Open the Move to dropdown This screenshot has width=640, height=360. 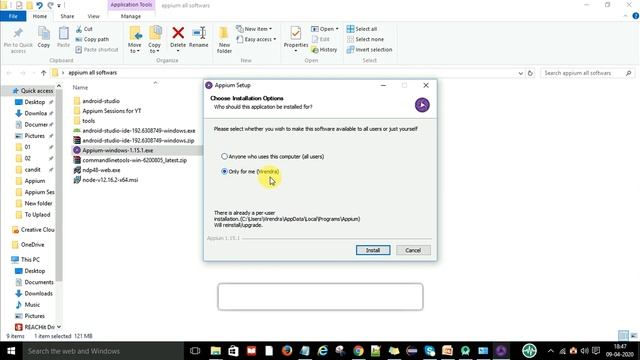point(135,40)
